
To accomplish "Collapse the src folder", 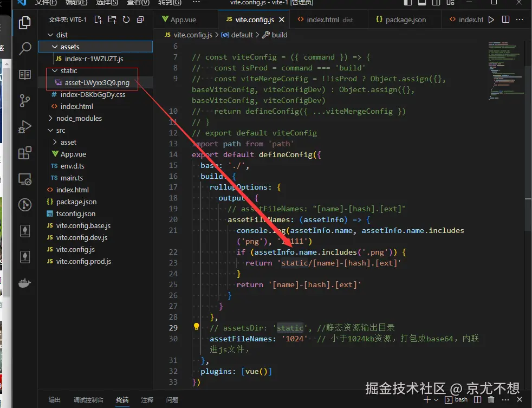I will tap(50, 131).
